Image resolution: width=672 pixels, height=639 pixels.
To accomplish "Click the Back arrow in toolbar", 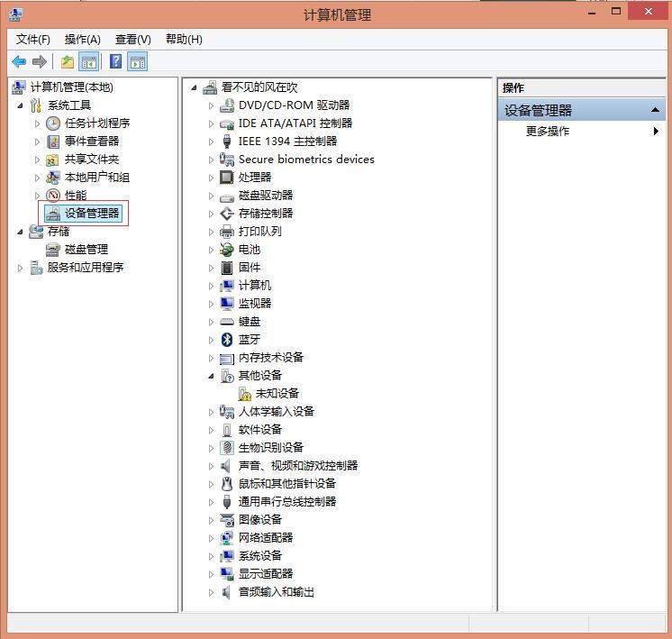I will (19, 62).
